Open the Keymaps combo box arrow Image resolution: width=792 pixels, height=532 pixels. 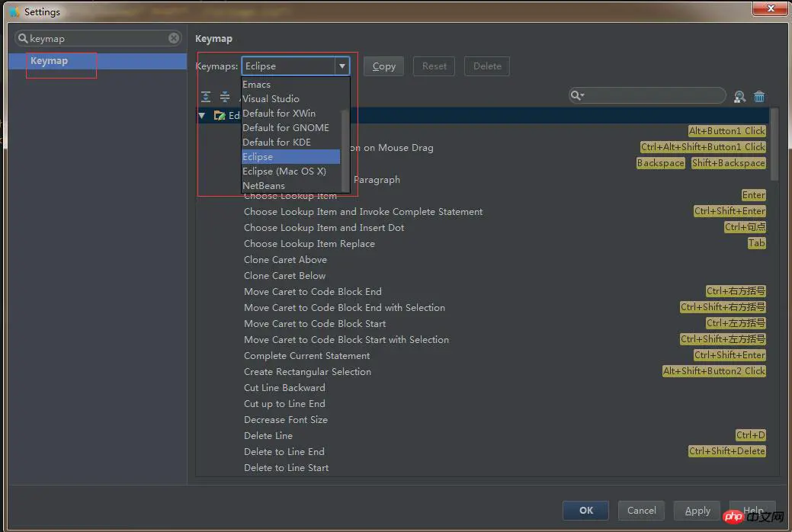click(x=342, y=66)
